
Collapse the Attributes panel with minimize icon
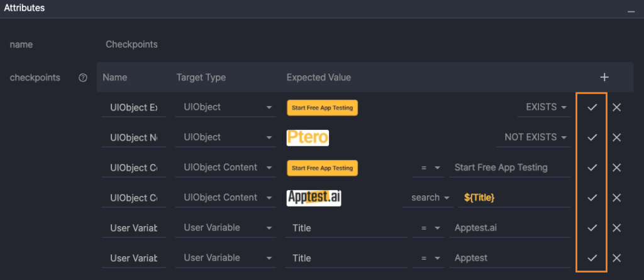(631, 11)
